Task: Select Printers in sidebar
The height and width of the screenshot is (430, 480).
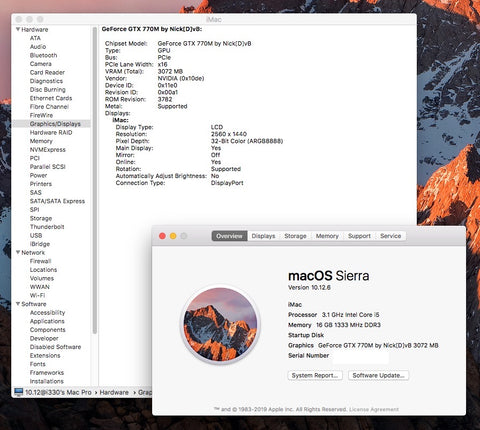Action: [x=41, y=184]
